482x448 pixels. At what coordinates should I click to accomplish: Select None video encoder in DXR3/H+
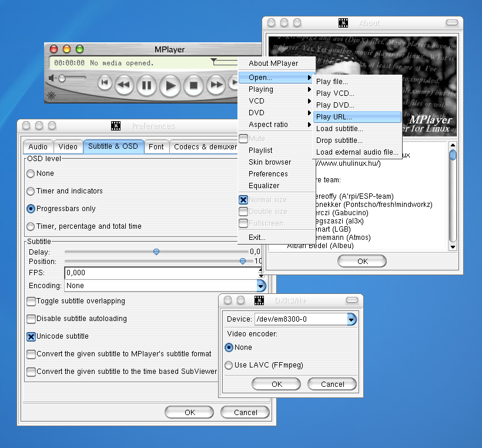229,347
